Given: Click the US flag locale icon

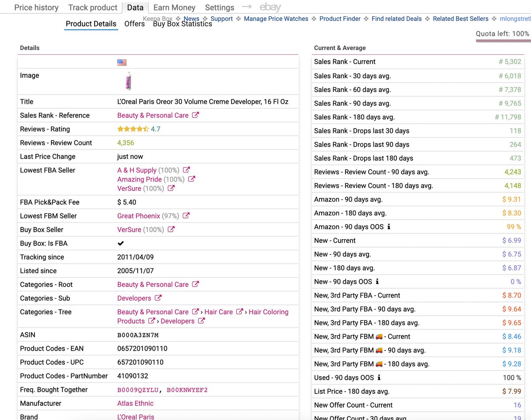Looking at the screenshot, I should pyautogui.click(x=122, y=62).
